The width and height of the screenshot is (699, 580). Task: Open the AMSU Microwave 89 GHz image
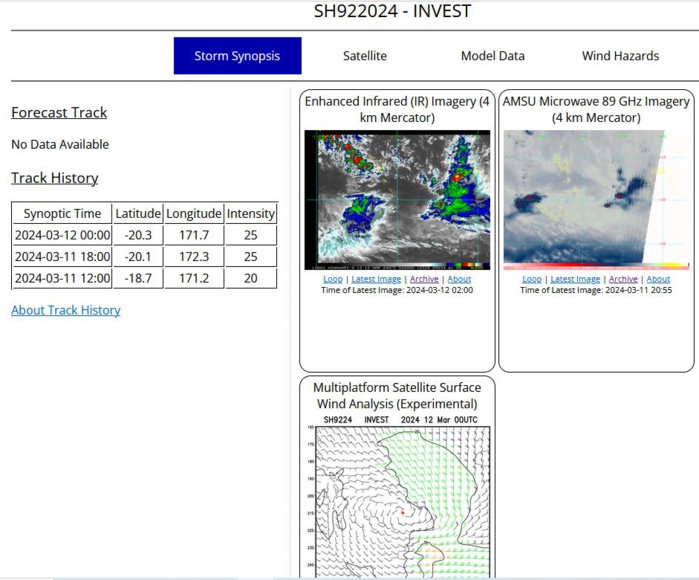coord(596,199)
